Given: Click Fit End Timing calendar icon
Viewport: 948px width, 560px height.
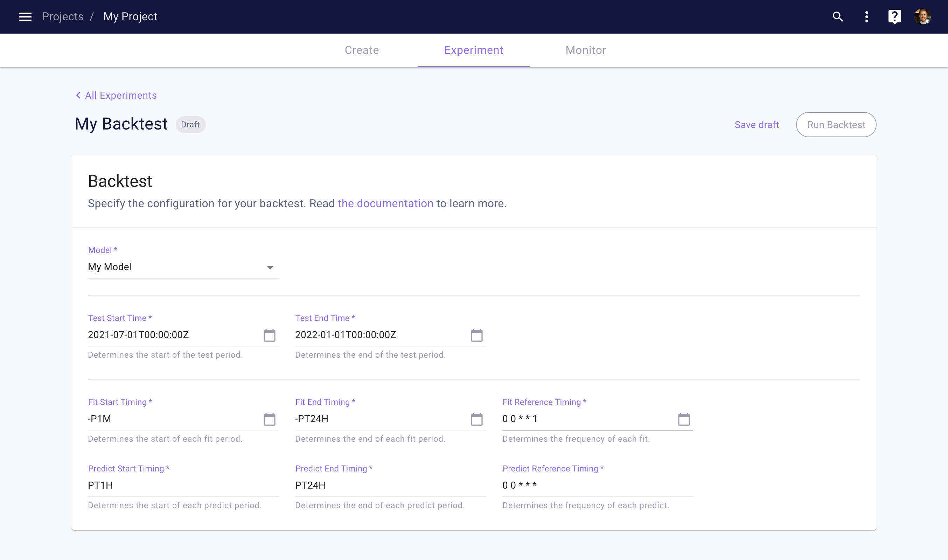Looking at the screenshot, I should tap(476, 419).
